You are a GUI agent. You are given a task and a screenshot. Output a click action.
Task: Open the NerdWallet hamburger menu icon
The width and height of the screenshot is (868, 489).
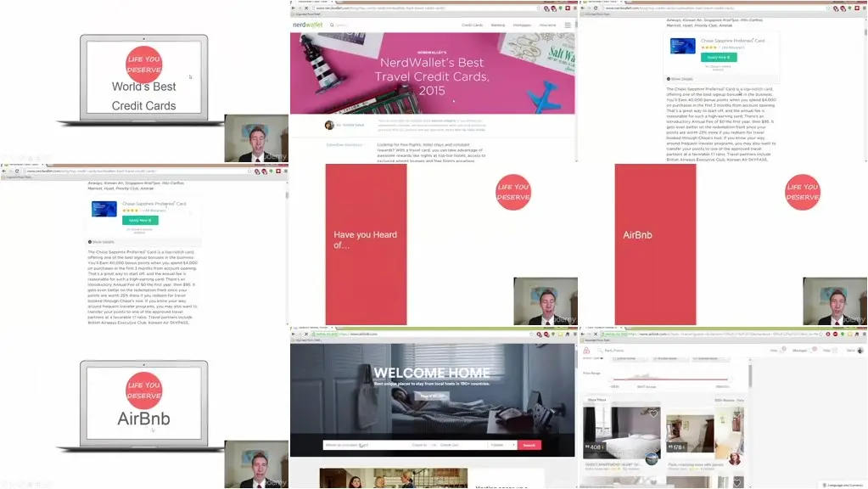click(x=568, y=25)
